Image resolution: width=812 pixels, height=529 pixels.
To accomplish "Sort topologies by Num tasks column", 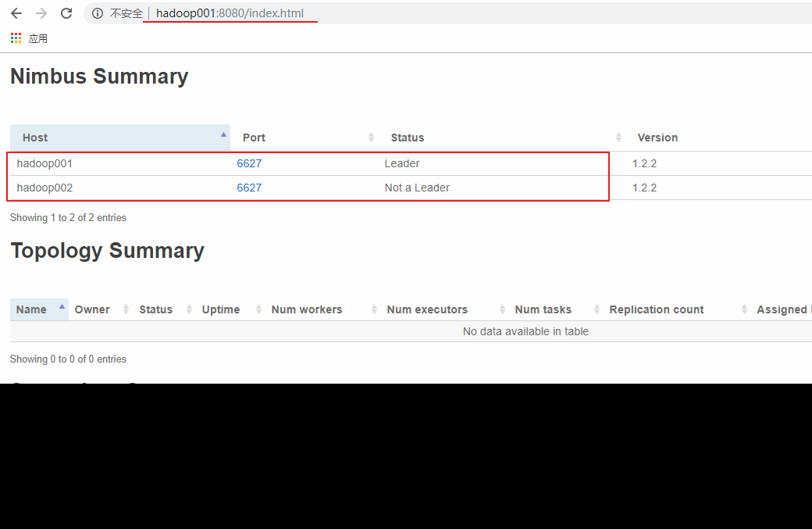I will 543,309.
